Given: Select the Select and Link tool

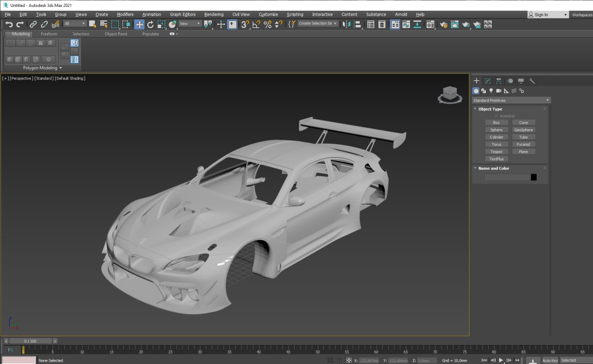Looking at the screenshot, I should point(33,24).
